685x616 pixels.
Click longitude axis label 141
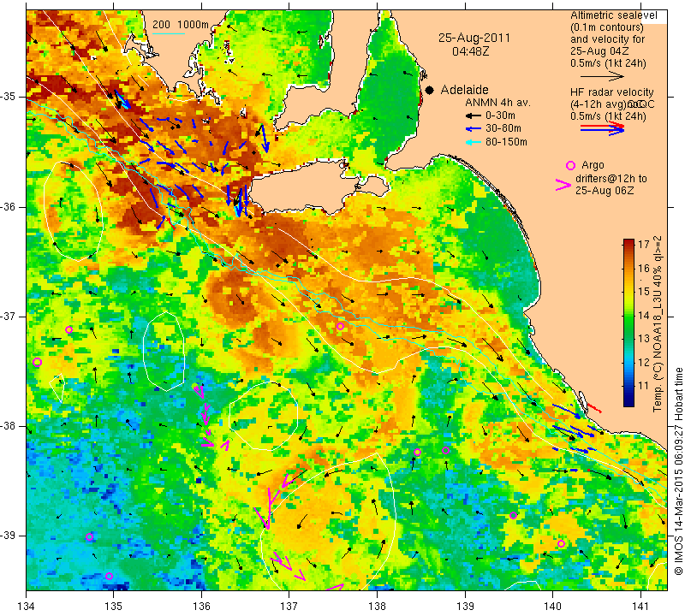[640, 607]
